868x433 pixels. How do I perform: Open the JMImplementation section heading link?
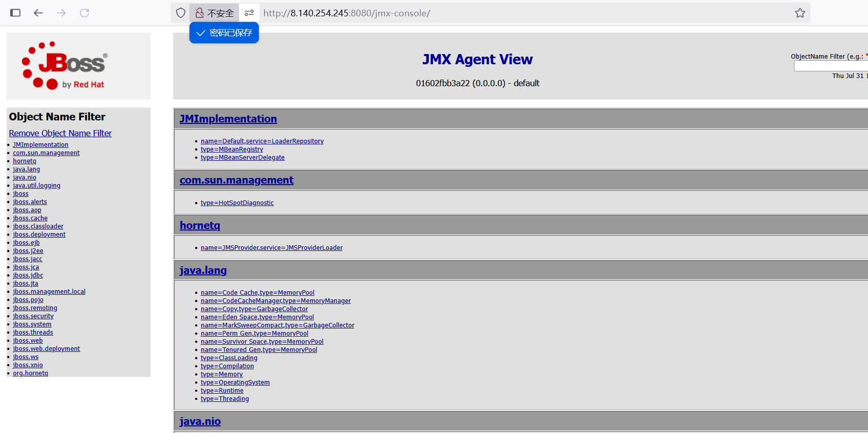point(228,119)
